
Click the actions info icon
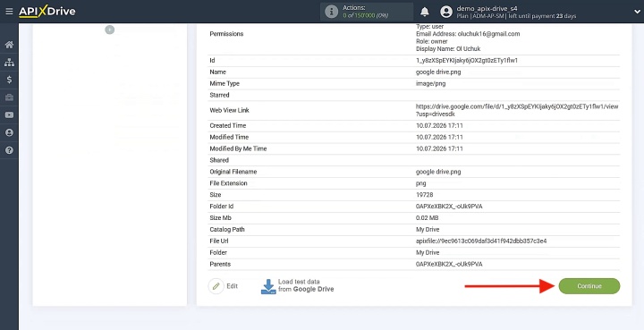pyautogui.click(x=332, y=12)
